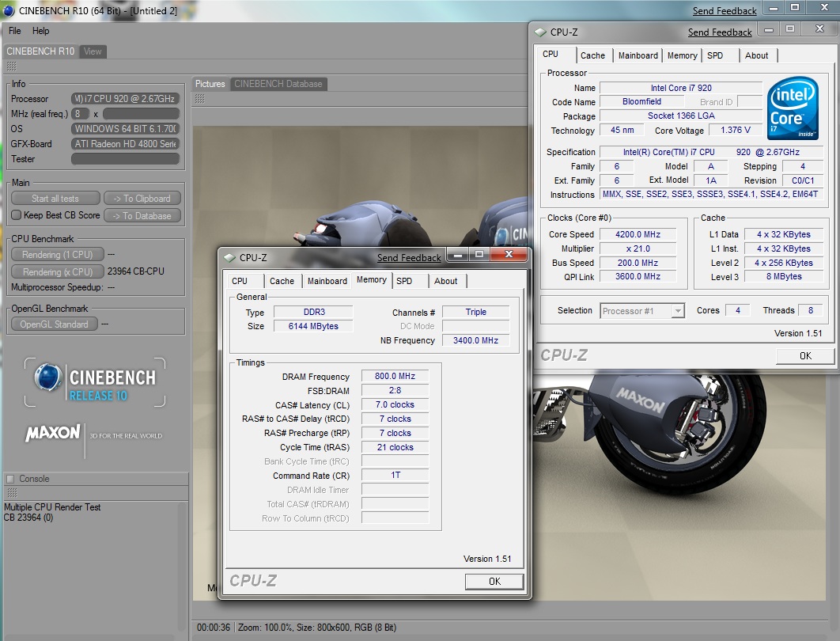Click the Intel Core i7 logo badge

click(x=793, y=108)
